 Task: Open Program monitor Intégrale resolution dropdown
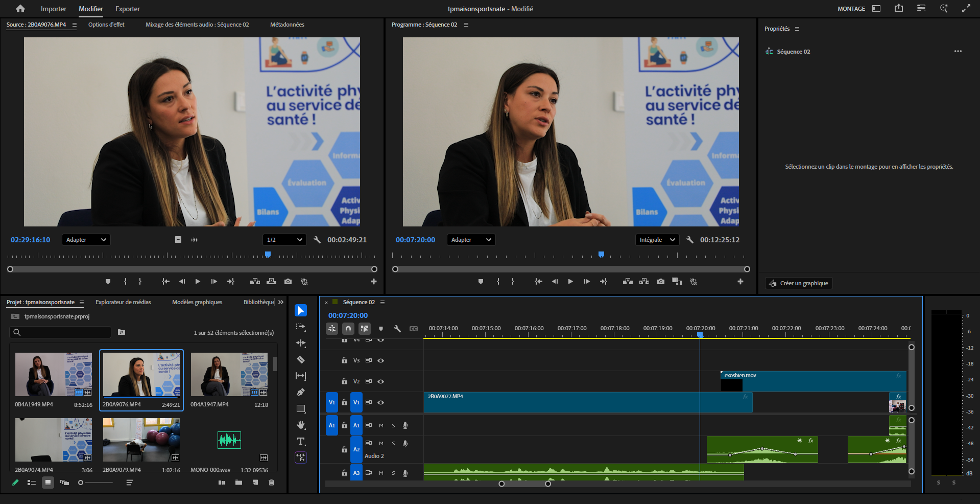pos(657,240)
